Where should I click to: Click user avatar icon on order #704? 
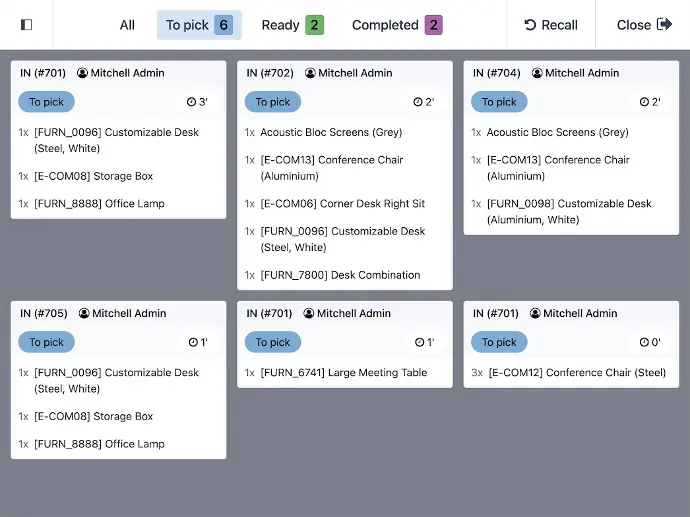(537, 73)
